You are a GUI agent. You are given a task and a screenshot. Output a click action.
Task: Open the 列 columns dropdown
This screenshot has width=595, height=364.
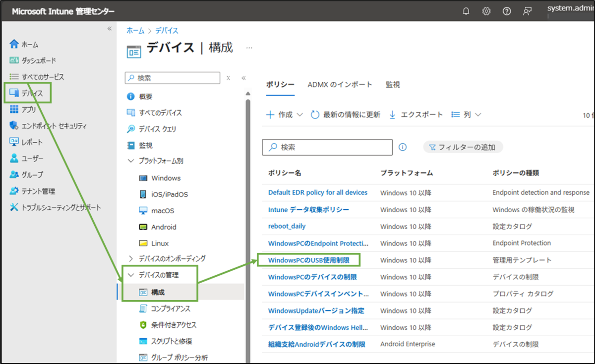466,115
